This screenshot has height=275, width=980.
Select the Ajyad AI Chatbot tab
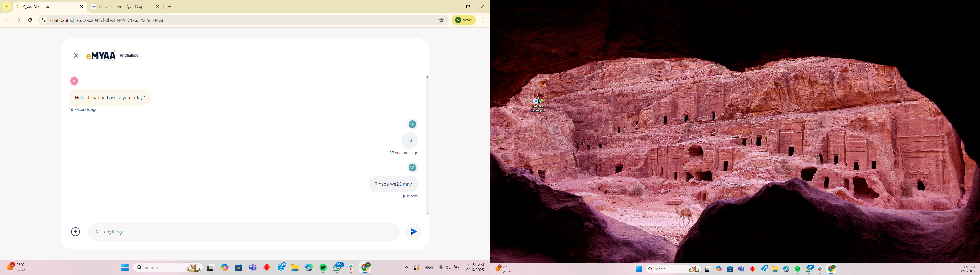click(46, 6)
